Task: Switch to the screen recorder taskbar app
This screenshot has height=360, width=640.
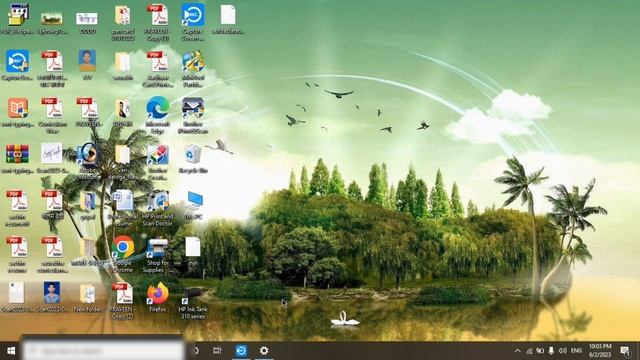Action: click(x=241, y=351)
